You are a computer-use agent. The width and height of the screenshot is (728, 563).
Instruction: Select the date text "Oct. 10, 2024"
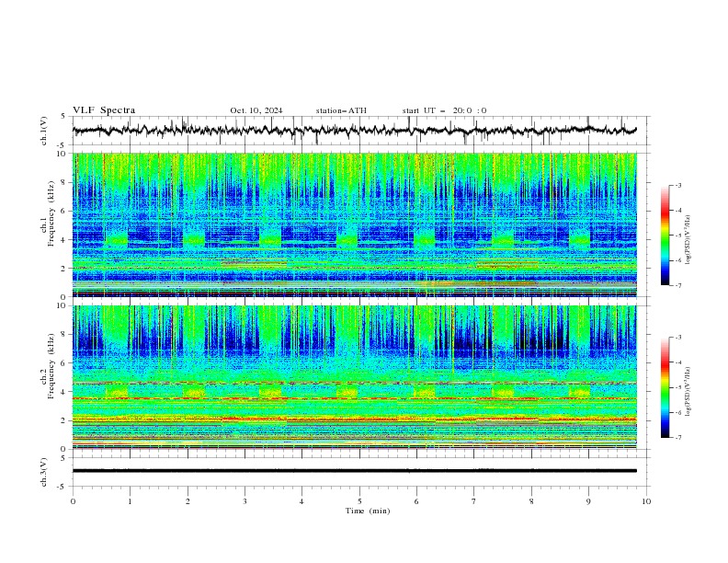[x=256, y=110]
